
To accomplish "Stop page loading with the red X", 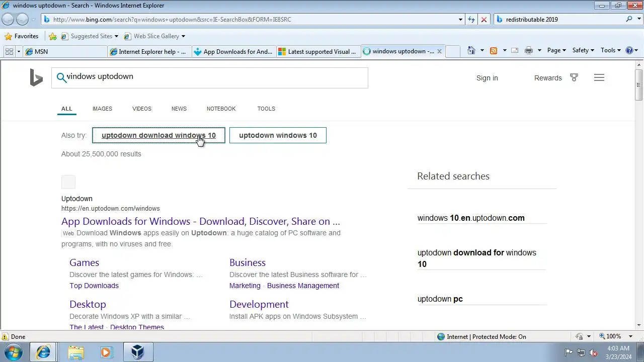I will [x=484, y=19].
